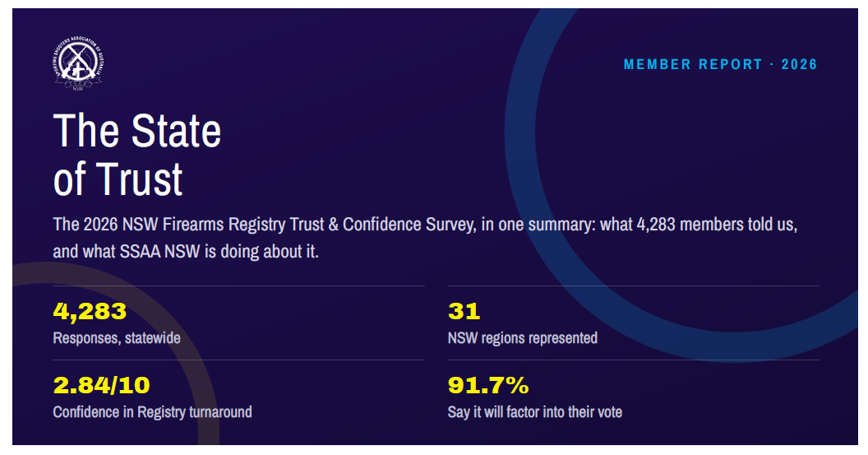Click the yellow 91.7% figure

pos(488,385)
